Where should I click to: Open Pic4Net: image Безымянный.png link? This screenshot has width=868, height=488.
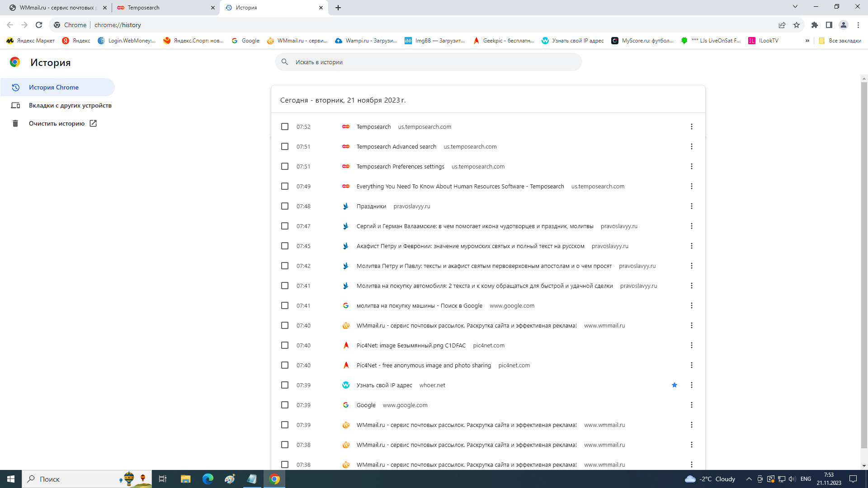411,345
